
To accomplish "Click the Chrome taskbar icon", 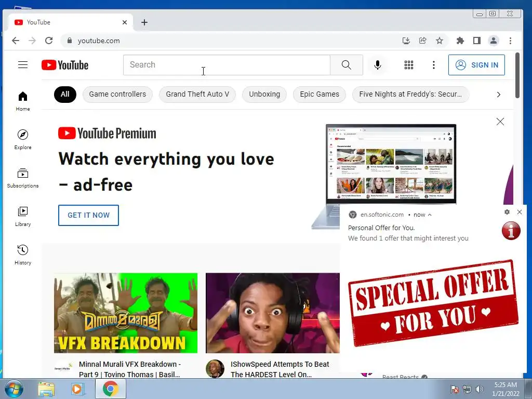I will point(110,389).
